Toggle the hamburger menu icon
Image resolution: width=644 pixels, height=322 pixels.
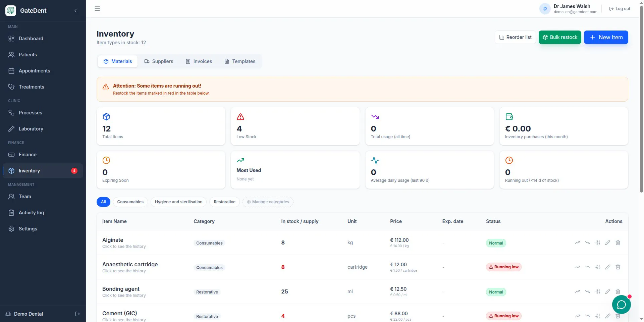tap(97, 9)
